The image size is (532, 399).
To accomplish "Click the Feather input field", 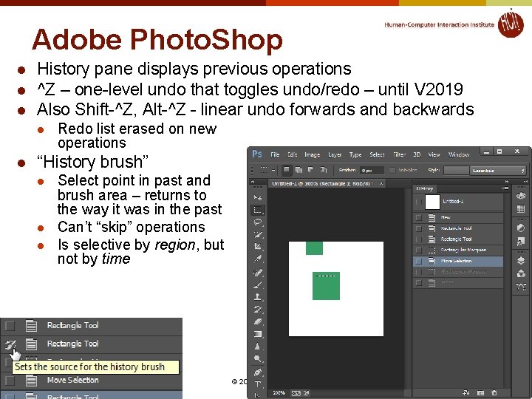I will (372, 171).
